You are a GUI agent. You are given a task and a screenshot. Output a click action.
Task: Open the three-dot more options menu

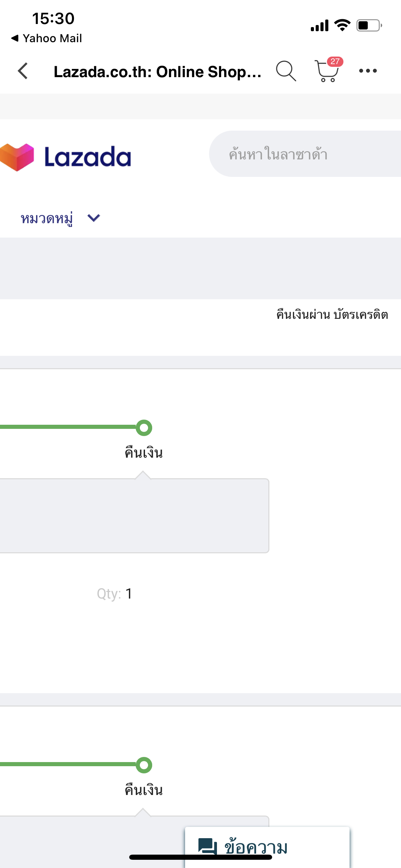tap(368, 71)
